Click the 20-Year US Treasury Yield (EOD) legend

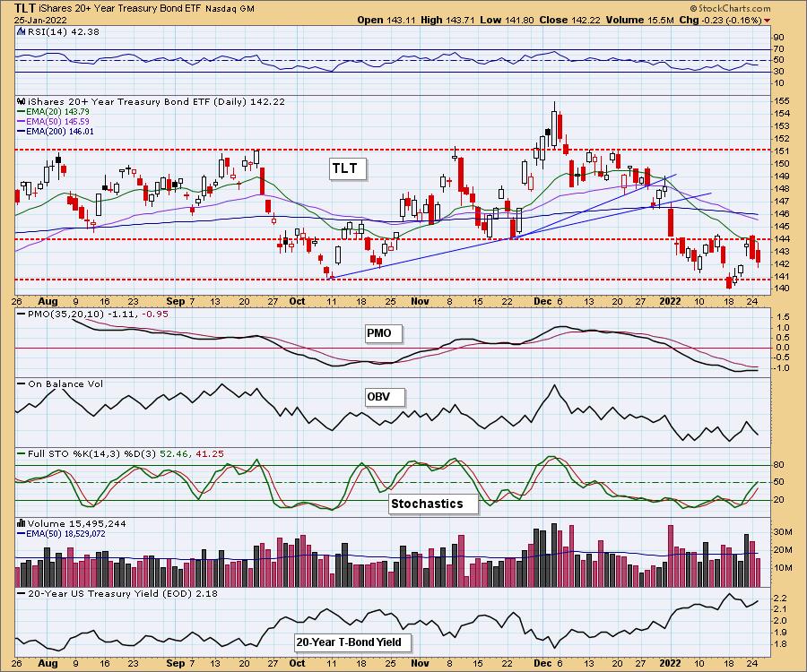click(x=123, y=593)
